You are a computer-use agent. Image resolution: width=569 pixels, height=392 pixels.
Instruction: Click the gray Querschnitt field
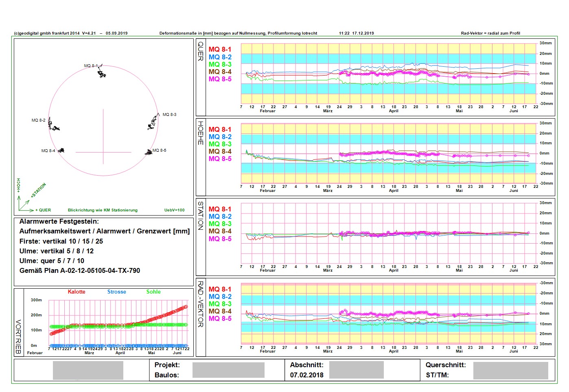[510, 370]
